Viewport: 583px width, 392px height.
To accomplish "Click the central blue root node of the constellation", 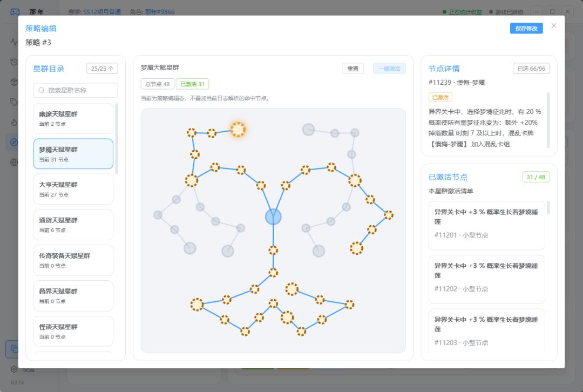I will pos(273,217).
